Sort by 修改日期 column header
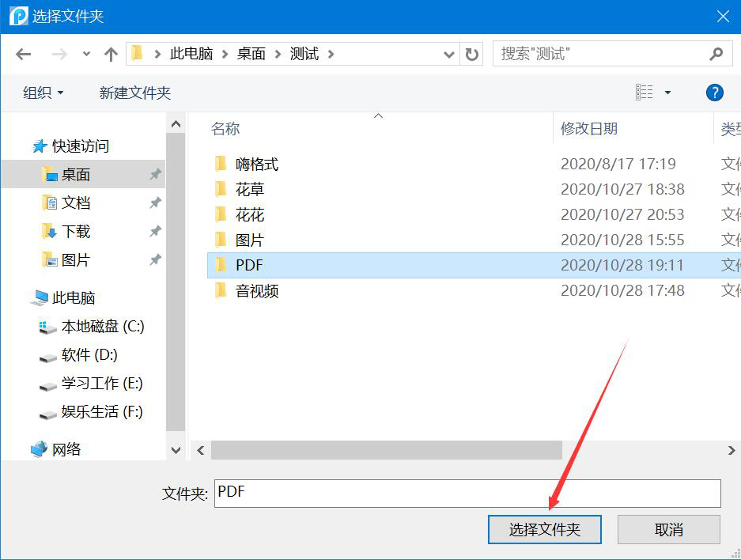 point(589,129)
